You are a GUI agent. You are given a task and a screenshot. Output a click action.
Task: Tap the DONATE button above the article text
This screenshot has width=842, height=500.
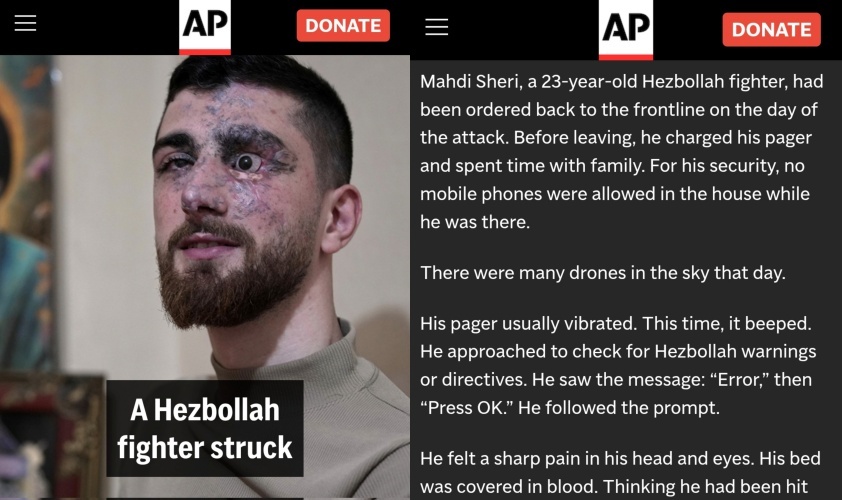coord(771,30)
